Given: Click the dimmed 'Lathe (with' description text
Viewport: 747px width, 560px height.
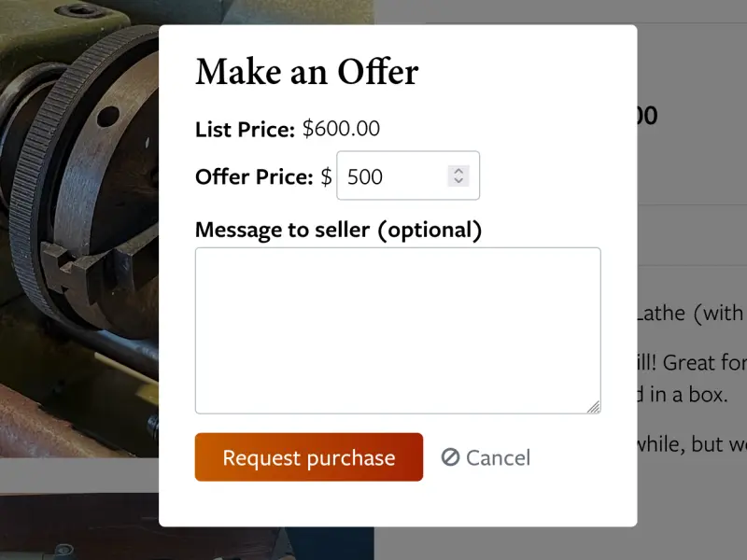Looking at the screenshot, I should pyautogui.click(x=690, y=314).
